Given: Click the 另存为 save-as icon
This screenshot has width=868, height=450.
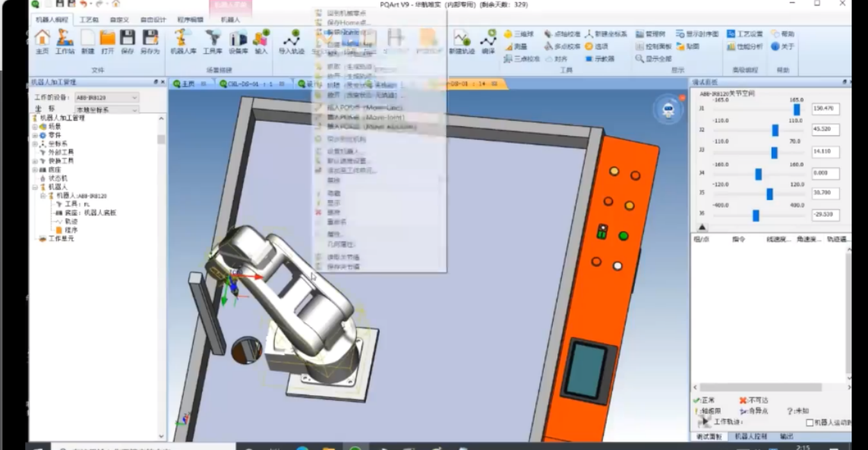Looking at the screenshot, I should tap(150, 41).
